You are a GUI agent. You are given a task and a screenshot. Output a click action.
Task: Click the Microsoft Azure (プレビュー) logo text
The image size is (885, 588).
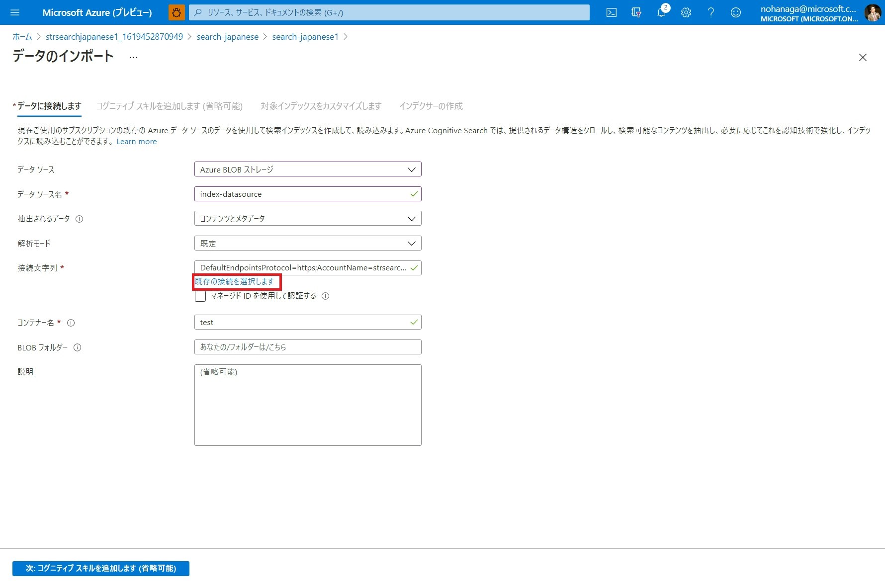[x=97, y=12]
